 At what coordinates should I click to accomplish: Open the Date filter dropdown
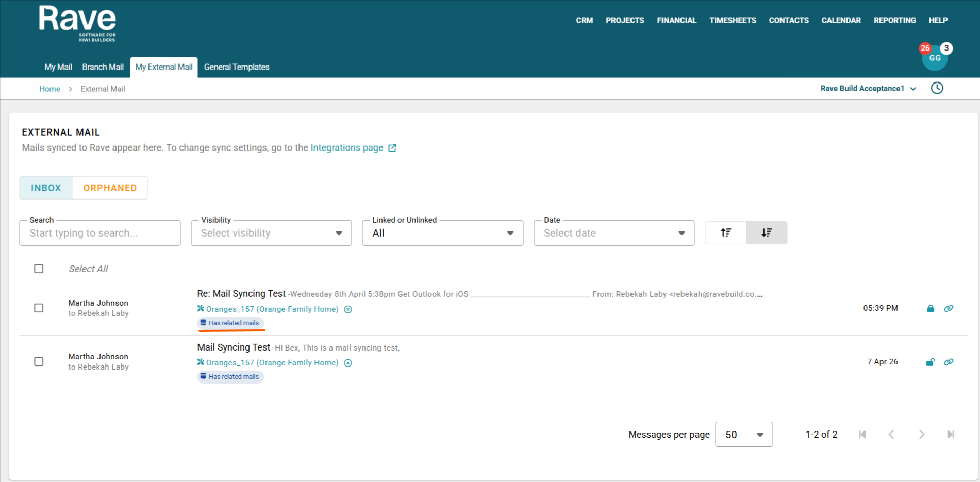pos(614,233)
